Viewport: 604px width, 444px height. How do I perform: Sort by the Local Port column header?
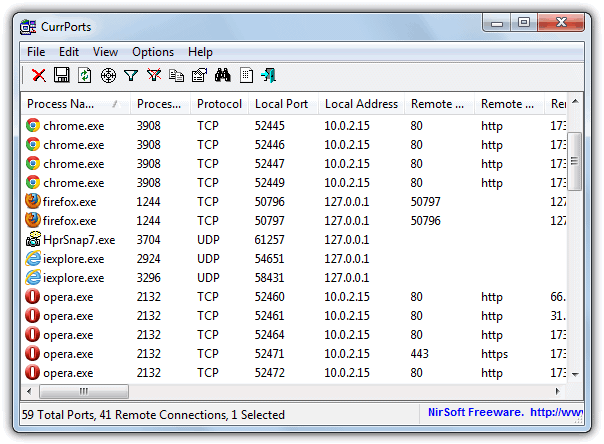[x=283, y=104]
